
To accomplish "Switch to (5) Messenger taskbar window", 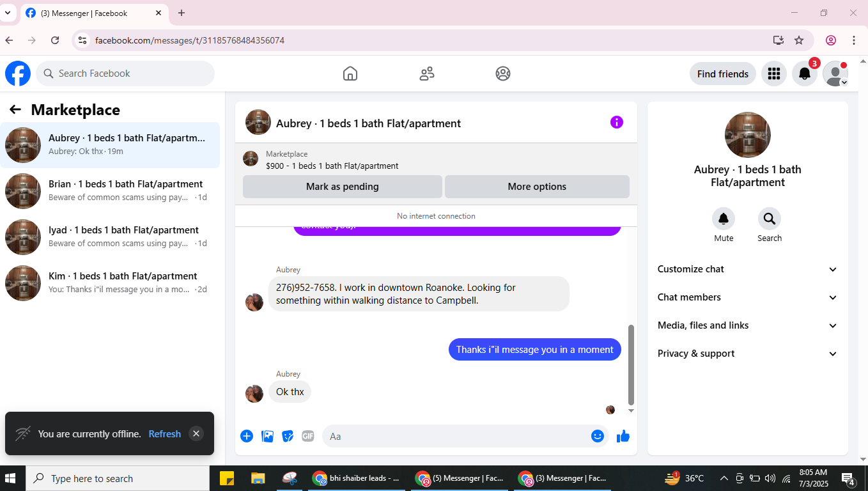I will 460,478.
